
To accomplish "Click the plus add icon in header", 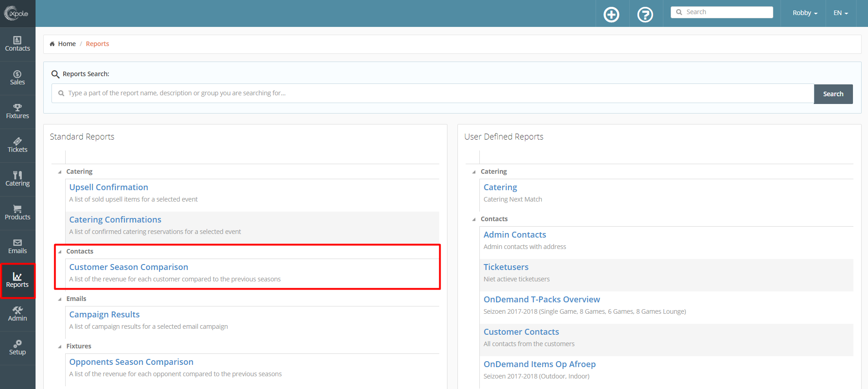I will 611,15.
